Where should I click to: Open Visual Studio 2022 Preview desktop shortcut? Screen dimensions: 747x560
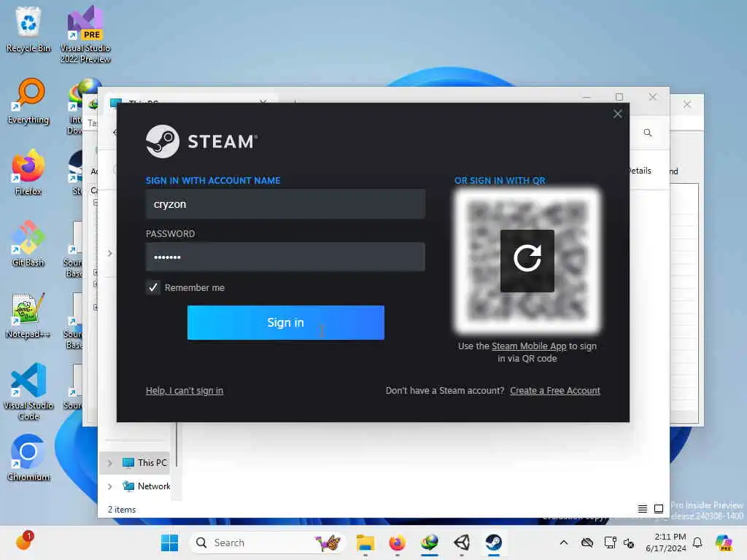pyautogui.click(x=85, y=34)
